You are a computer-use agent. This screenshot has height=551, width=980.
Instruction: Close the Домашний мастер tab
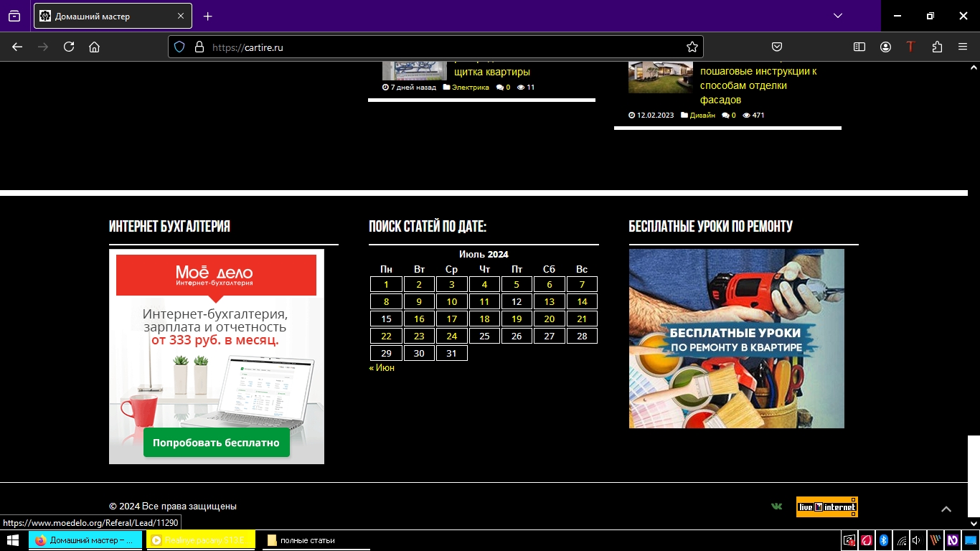click(181, 16)
